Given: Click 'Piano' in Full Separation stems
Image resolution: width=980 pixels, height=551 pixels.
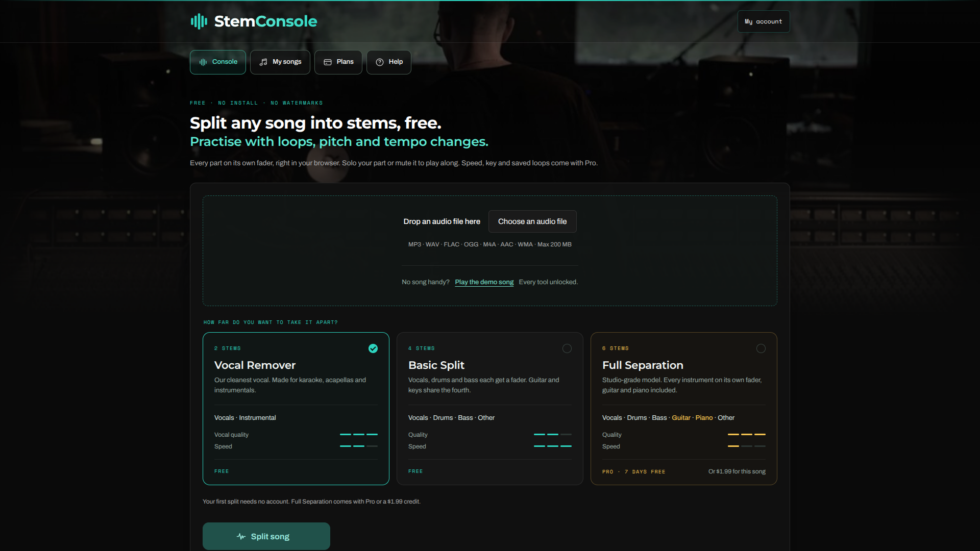Looking at the screenshot, I should point(704,418).
